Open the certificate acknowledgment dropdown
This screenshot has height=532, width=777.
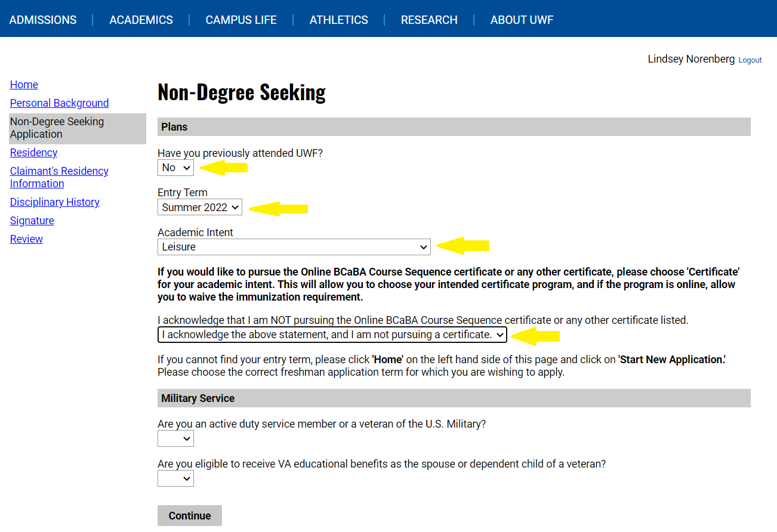pos(332,335)
